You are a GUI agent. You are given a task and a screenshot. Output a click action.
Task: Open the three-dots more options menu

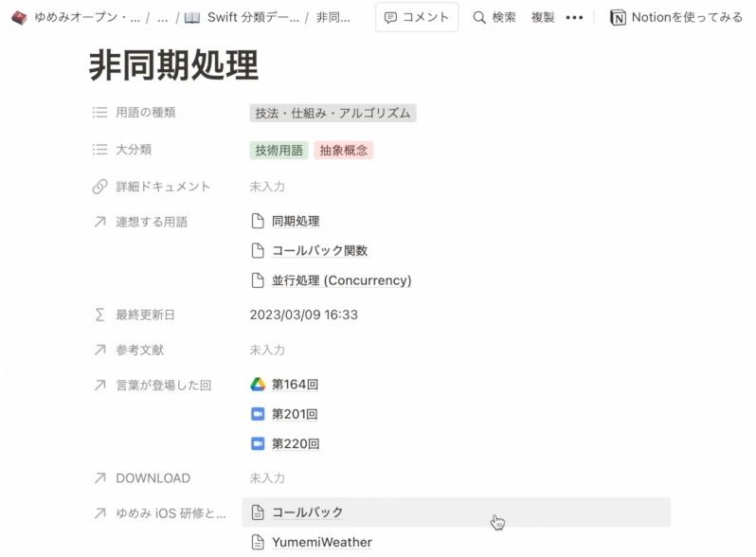tap(574, 17)
